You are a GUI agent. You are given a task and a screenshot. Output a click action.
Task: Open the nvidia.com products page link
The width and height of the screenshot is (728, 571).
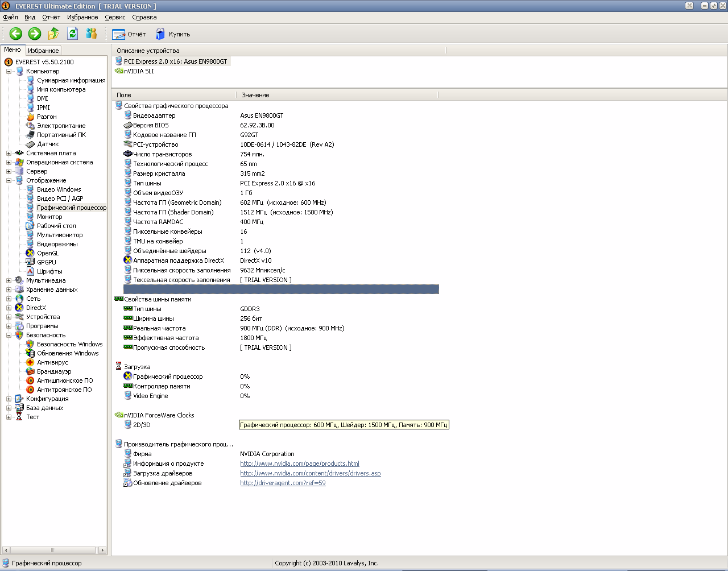coord(300,464)
